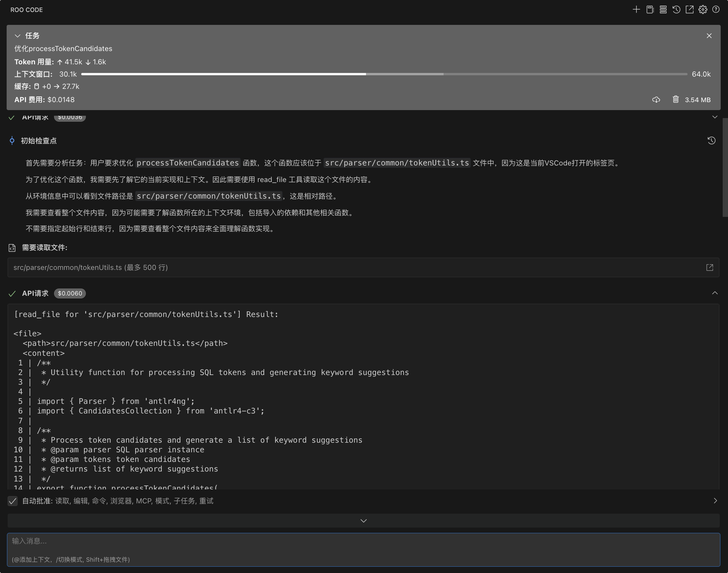The height and width of the screenshot is (573, 728).
Task: Pop out Roo Code into editor
Action: [690, 9]
